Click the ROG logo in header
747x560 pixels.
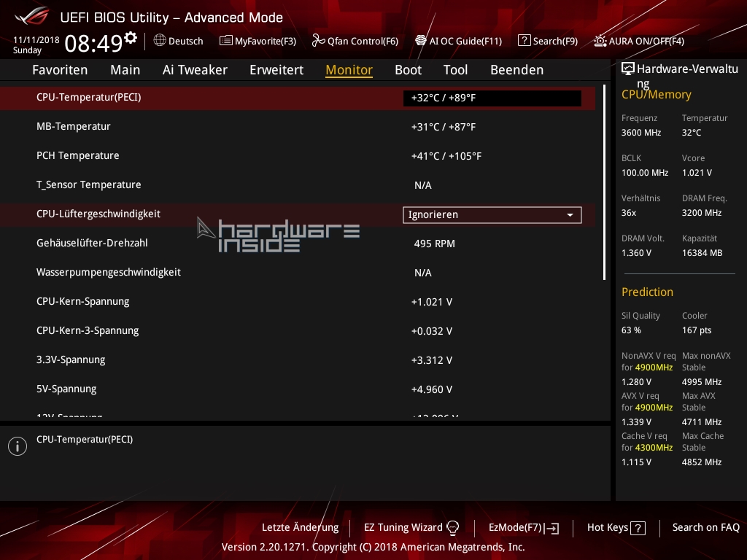[31, 16]
